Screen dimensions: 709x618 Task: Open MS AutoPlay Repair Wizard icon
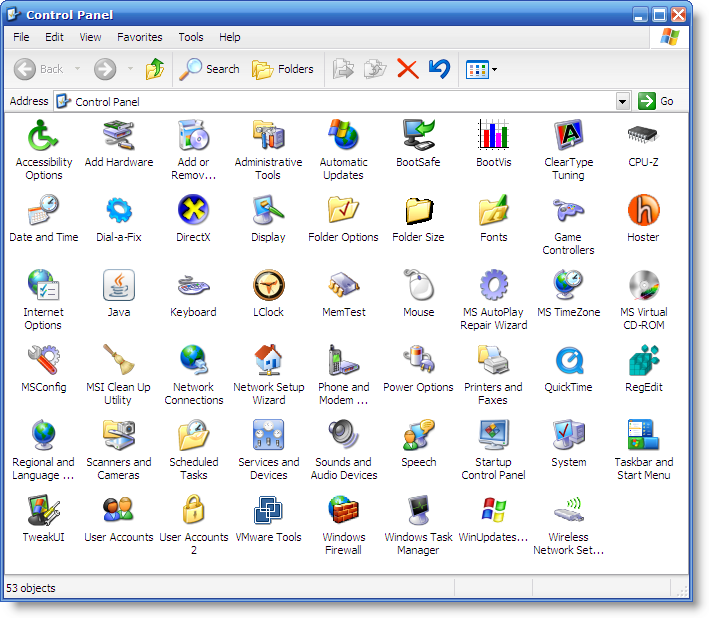[493, 285]
